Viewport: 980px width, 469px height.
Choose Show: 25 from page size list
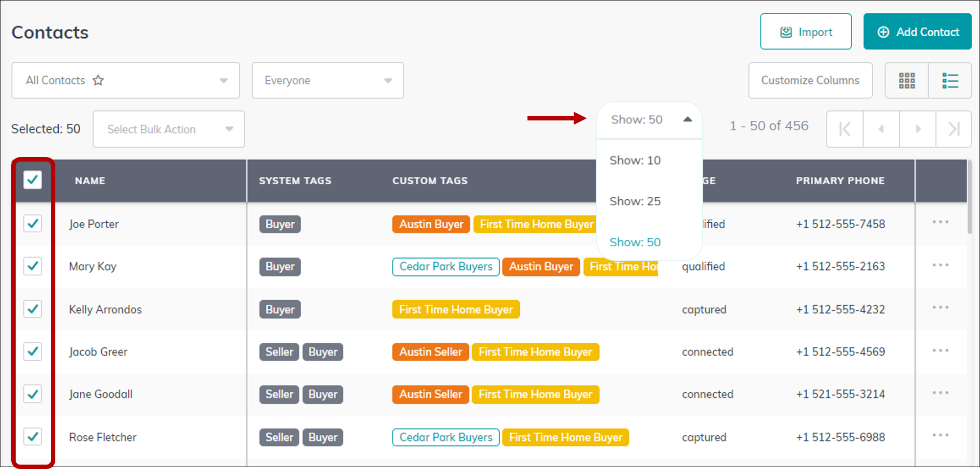(635, 201)
